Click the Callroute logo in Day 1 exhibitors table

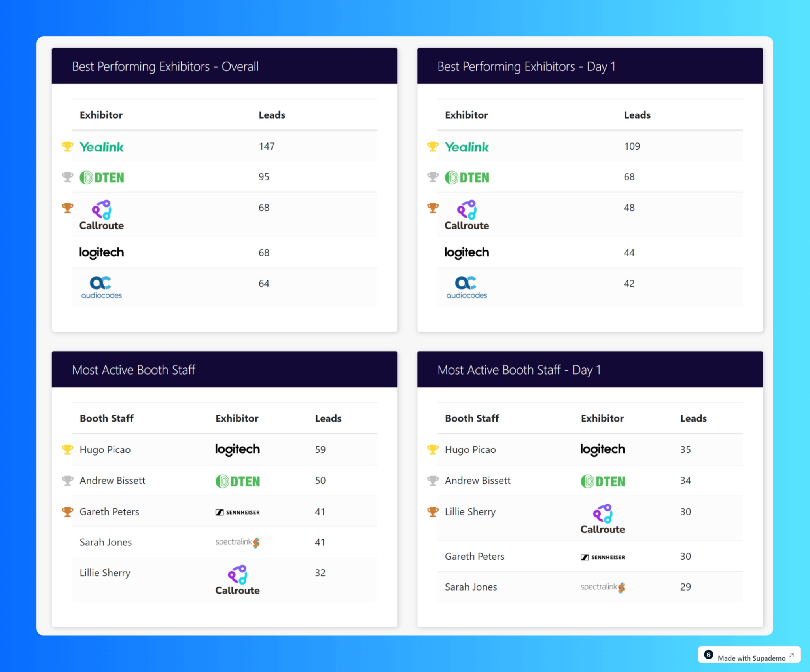tap(467, 215)
